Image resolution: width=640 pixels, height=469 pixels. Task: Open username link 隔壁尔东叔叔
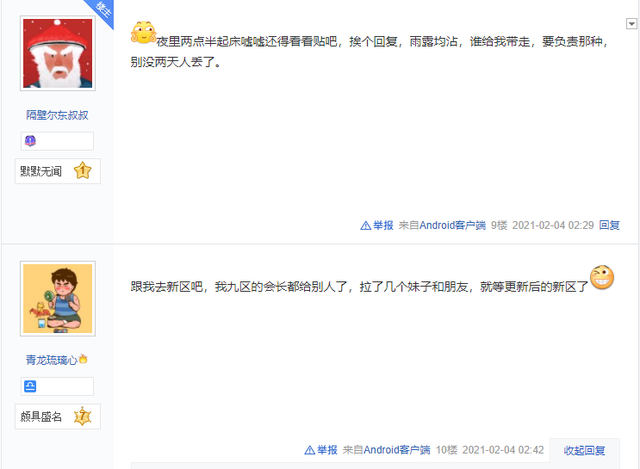tap(57, 115)
